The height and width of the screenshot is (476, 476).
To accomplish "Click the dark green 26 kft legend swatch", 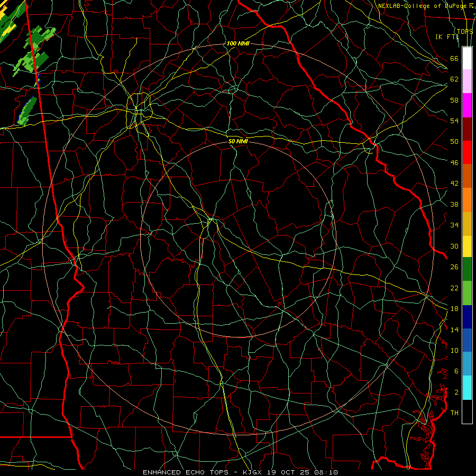I will (x=467, y=269).
